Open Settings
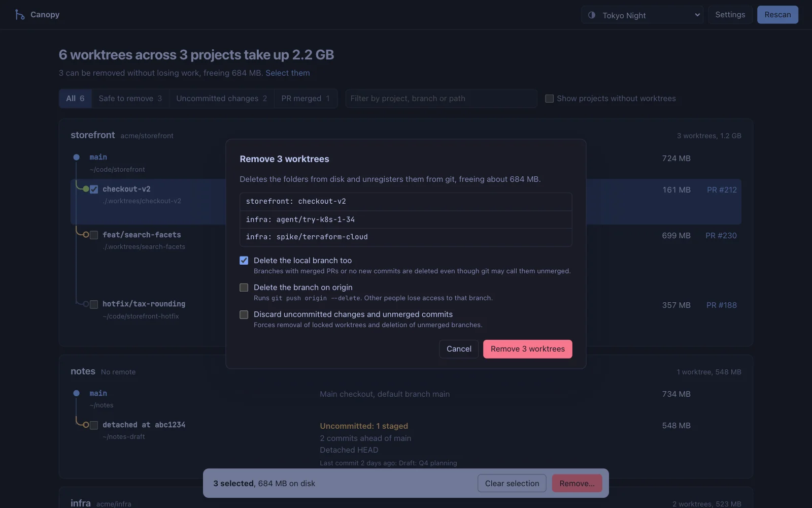The image size is (812, 508). [x=730, y=15]
